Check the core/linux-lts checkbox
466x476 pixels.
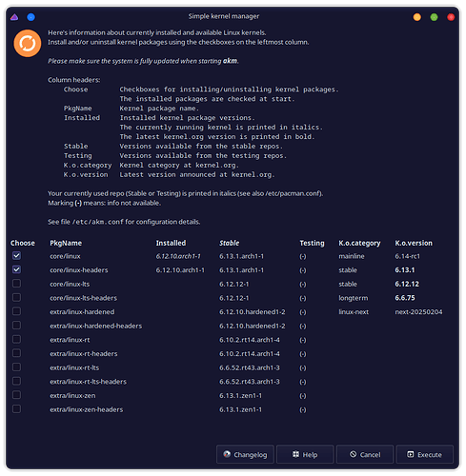[16, 284]
